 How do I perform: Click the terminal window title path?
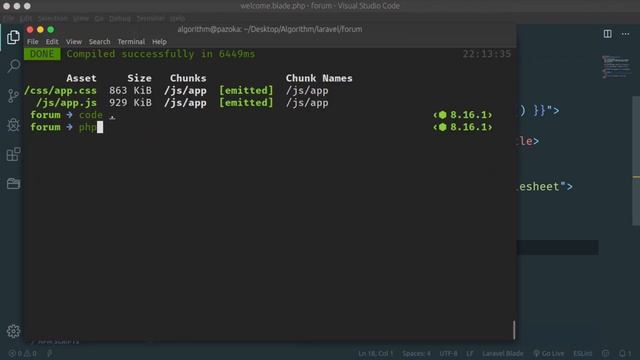270,29
